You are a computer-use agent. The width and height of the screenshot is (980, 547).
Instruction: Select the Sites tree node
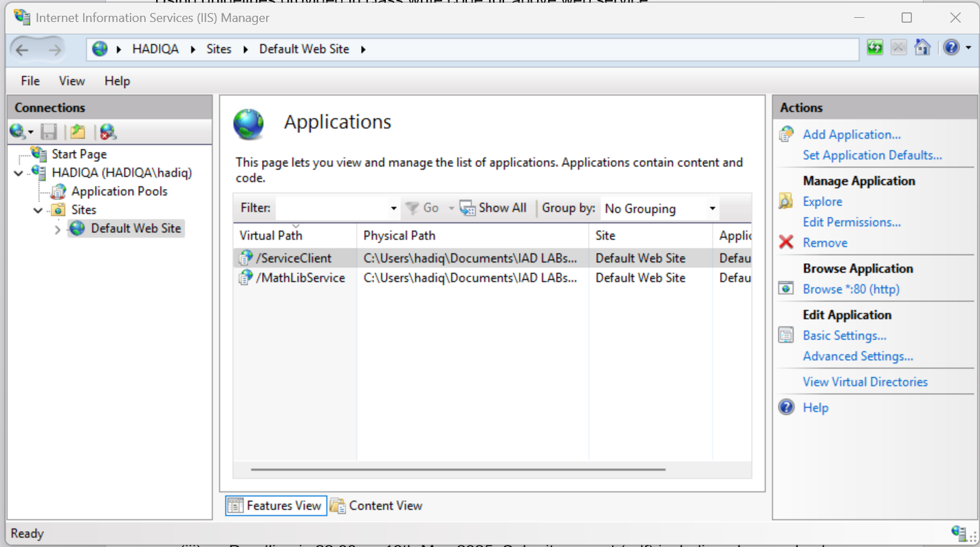click(x=84, y=210)
